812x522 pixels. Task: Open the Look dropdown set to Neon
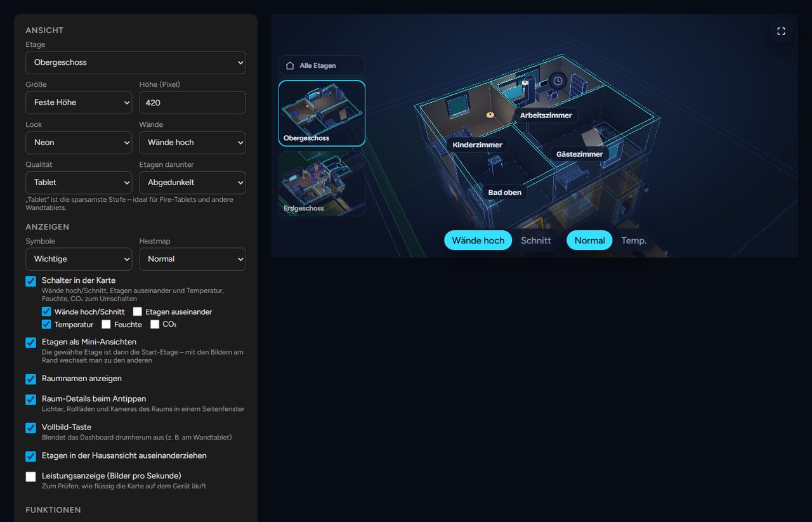pyautogui.click(x=79, y=143)
